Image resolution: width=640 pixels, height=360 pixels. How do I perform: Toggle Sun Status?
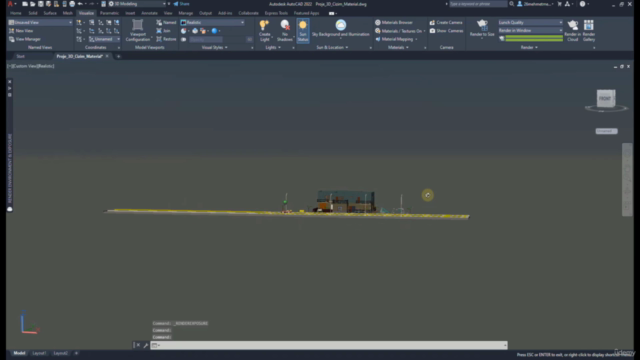303,30
